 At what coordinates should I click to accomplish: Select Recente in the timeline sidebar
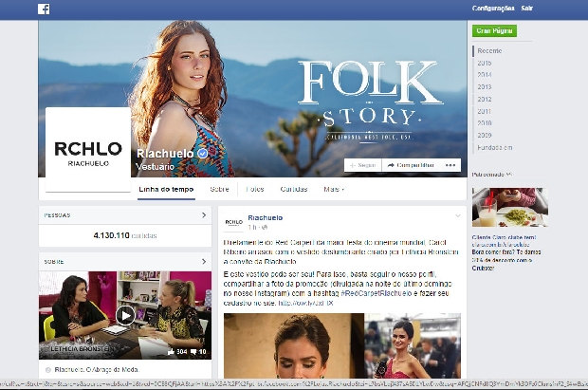click(x=489, y=50)
